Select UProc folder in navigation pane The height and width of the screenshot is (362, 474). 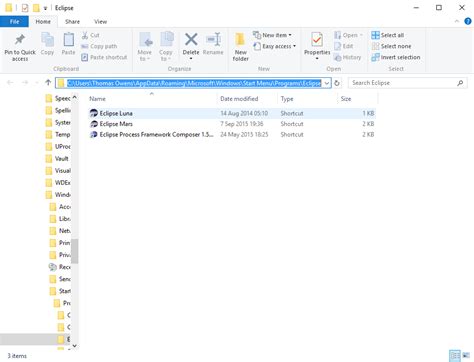(58, 146)
